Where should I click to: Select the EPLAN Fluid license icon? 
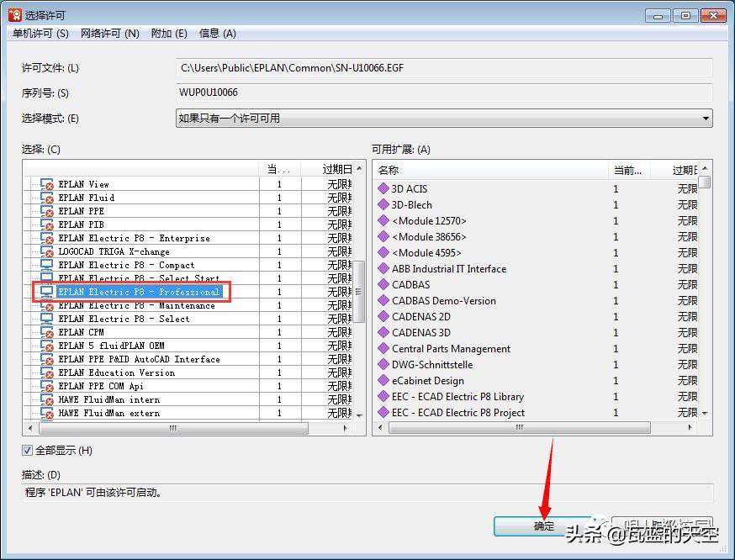pyautogui.click(x=47, y=198)
